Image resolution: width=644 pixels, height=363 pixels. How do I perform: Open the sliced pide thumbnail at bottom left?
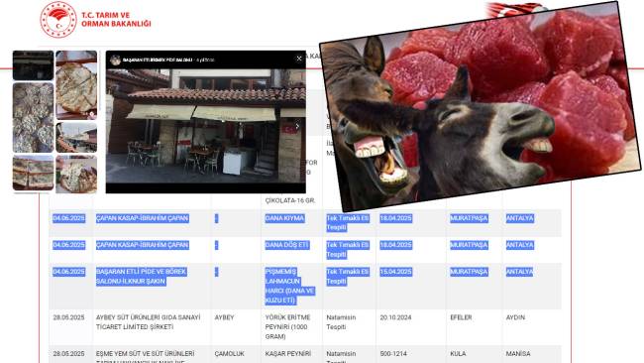click(x=33, y=173)
